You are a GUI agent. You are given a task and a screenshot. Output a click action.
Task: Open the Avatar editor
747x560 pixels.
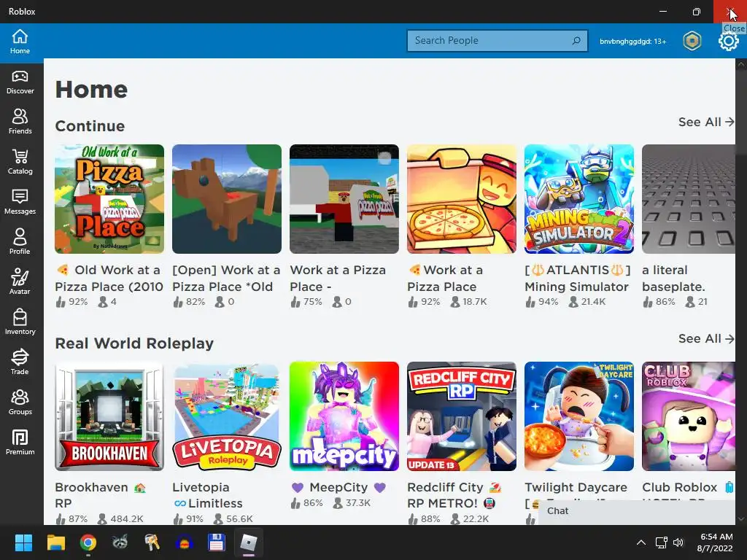20,282
